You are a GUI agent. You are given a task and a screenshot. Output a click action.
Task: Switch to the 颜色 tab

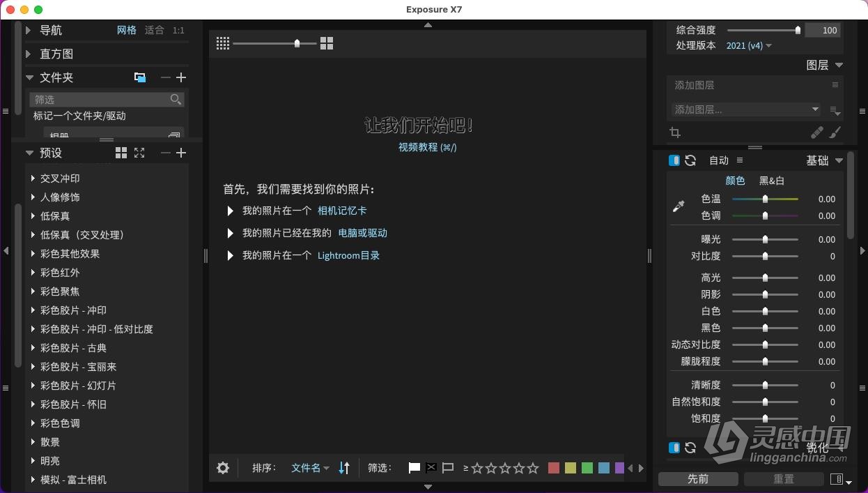tap(735, 181)
